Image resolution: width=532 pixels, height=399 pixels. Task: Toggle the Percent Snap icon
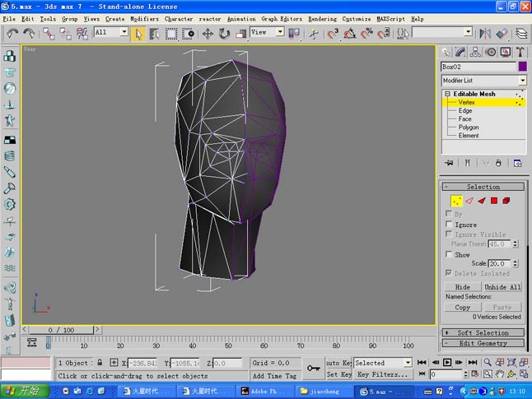tap(366, 34)
